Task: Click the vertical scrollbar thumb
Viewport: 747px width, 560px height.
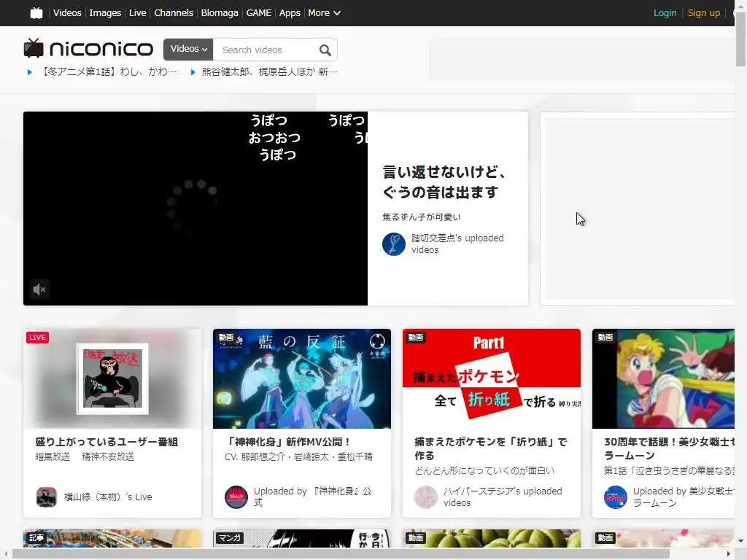Action: pos(740,39)
